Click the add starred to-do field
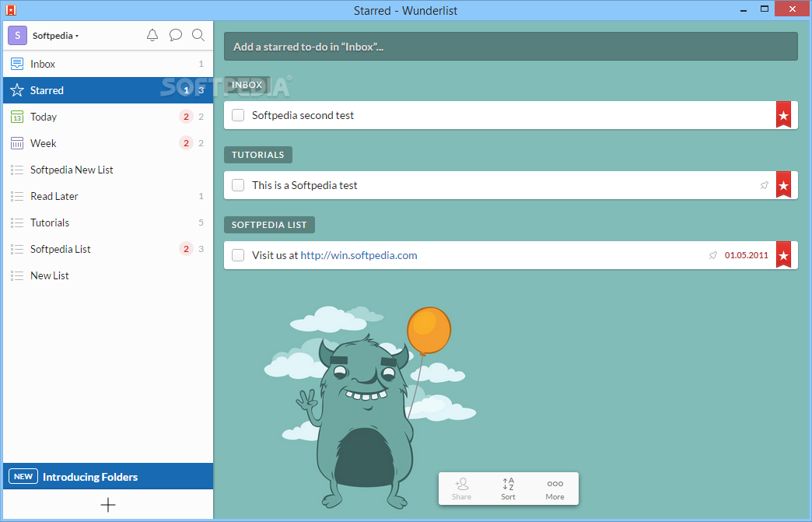The width and height of the screenshot is (812, 522). point(510,47)
